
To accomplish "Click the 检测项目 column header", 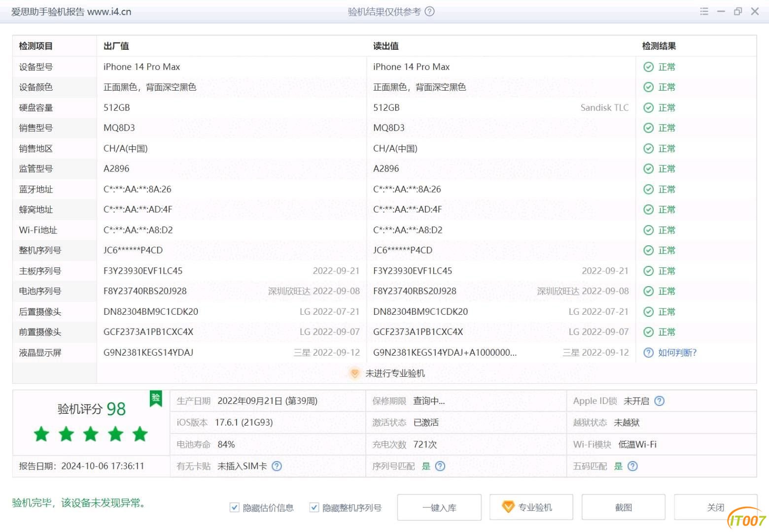I will [x=35, y=46].
